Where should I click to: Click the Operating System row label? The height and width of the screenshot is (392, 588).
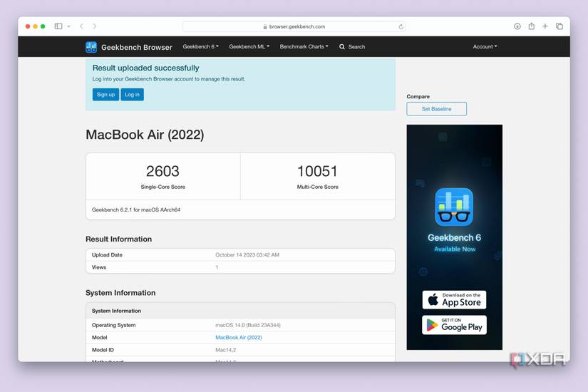(113, 325)
